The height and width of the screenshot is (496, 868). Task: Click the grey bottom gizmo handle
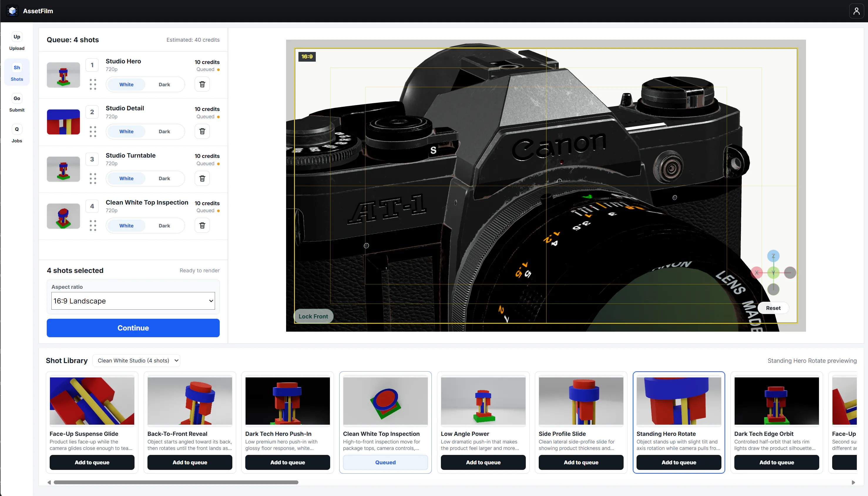pos(773,289)
